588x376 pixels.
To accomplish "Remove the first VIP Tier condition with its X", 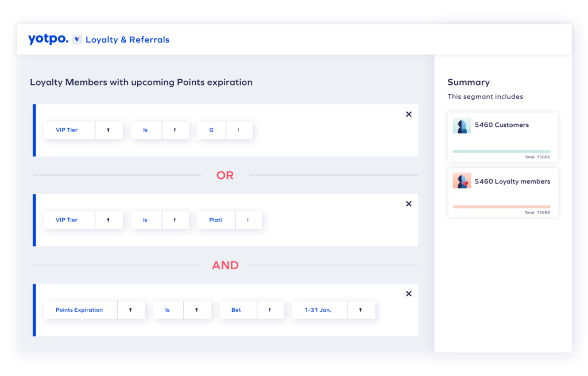I will point(408,114).
